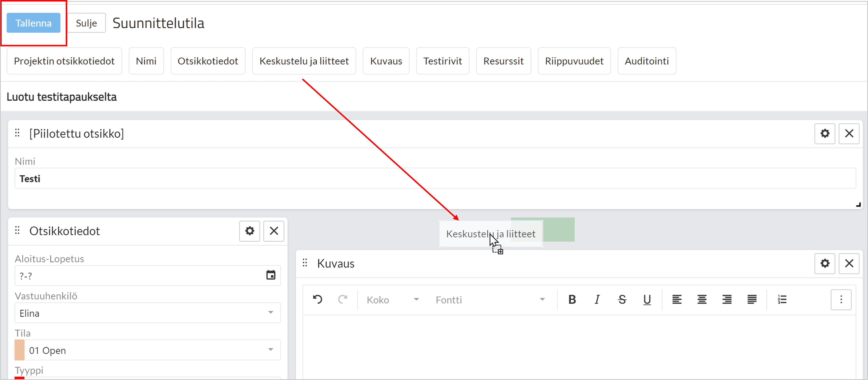Click the Nimi field containing Testi

pyautogui.click(x=435, y=178)
